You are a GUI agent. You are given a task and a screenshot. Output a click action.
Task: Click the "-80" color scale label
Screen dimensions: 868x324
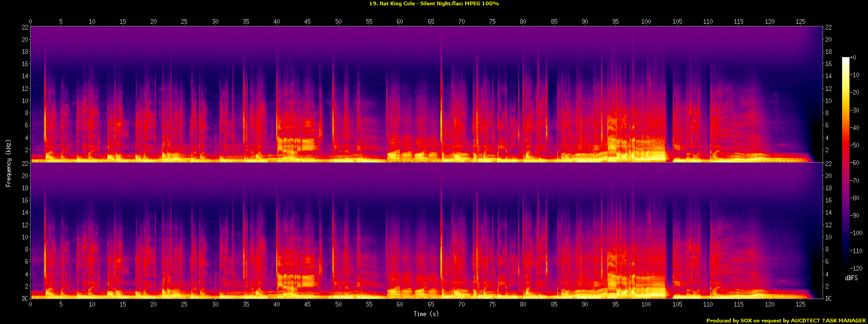pos(854,198)
